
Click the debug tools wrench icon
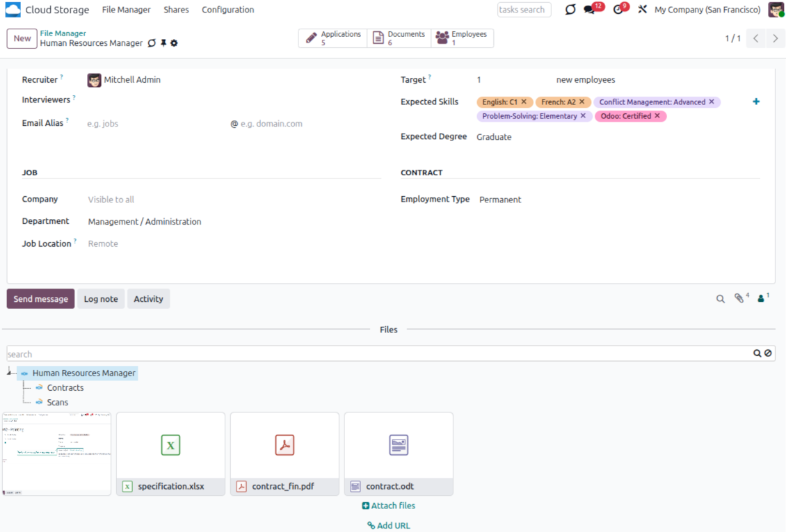coord(643,10)
